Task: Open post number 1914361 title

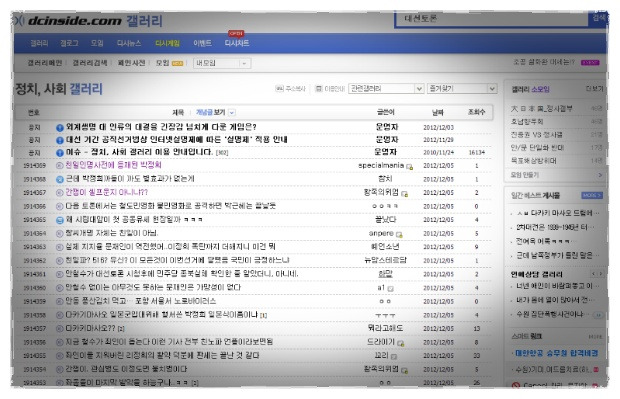Action: pyautogui.click(x=182, y=274)
